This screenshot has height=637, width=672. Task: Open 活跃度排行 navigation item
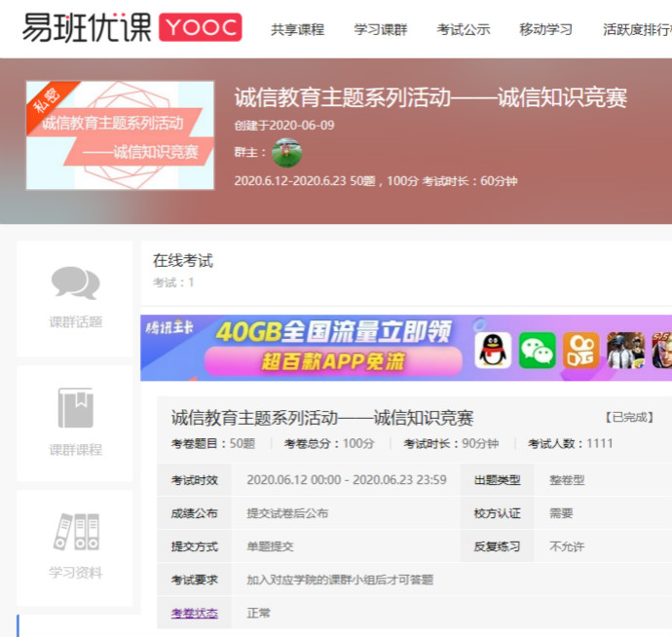click(636, 29)
